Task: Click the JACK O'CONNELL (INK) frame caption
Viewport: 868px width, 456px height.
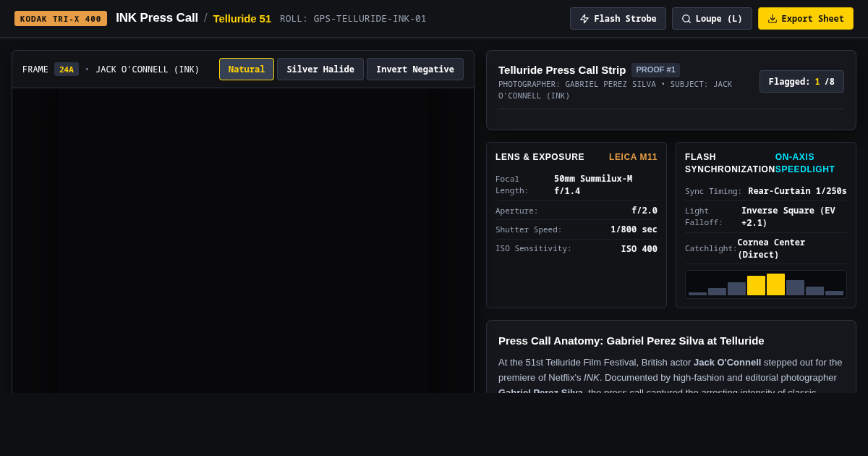Action: (x=148, y=69)
